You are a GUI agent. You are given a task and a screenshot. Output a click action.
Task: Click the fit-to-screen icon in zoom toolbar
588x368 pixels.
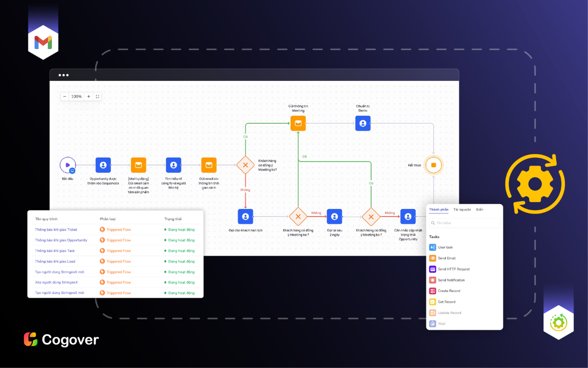pos(98,96)
